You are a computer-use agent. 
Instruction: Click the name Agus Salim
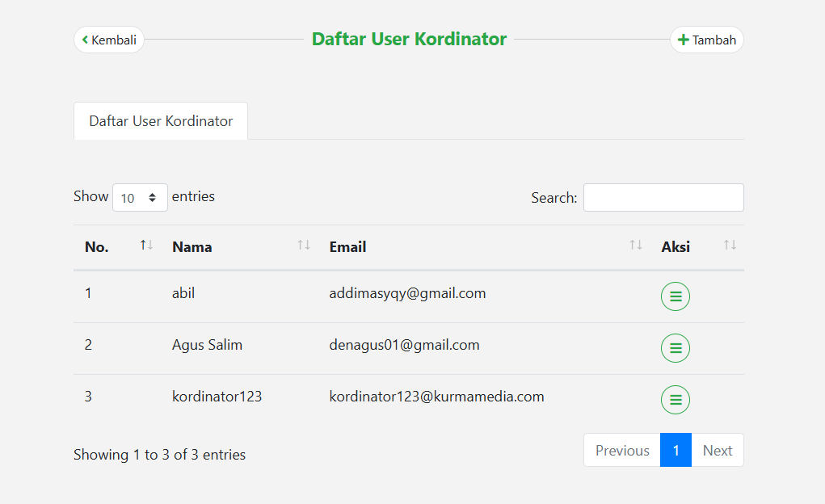tap(207, 345)
